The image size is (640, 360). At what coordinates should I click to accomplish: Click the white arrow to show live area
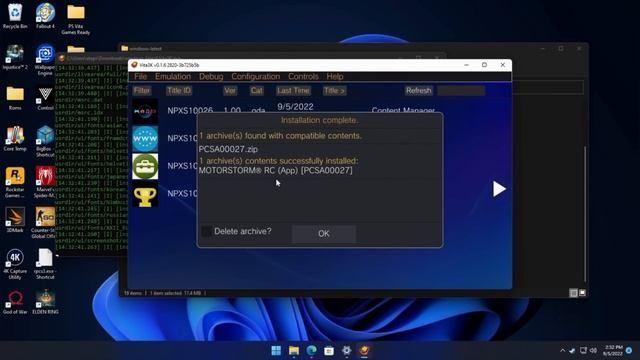(499, 189)
